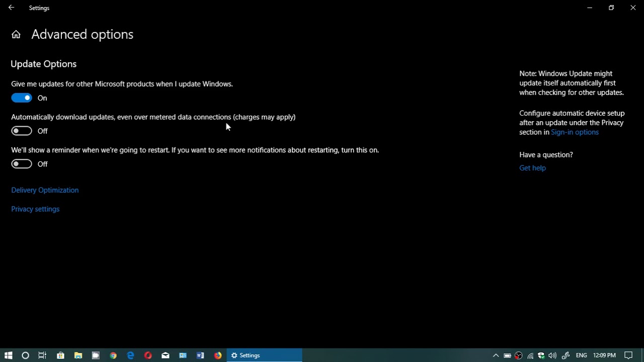644x362 pixels.
Task: Click the Update Options heading
Action: 44,64
